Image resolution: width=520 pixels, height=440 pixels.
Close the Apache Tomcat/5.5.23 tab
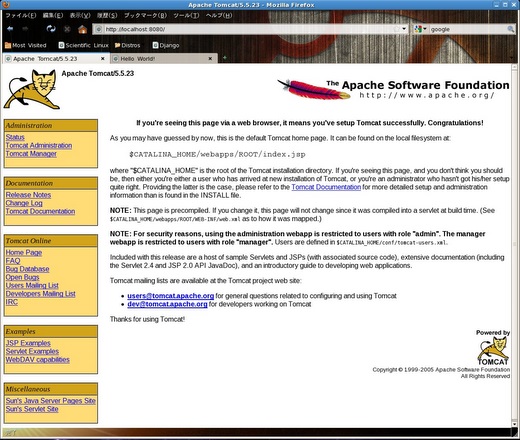coord(102,59)
